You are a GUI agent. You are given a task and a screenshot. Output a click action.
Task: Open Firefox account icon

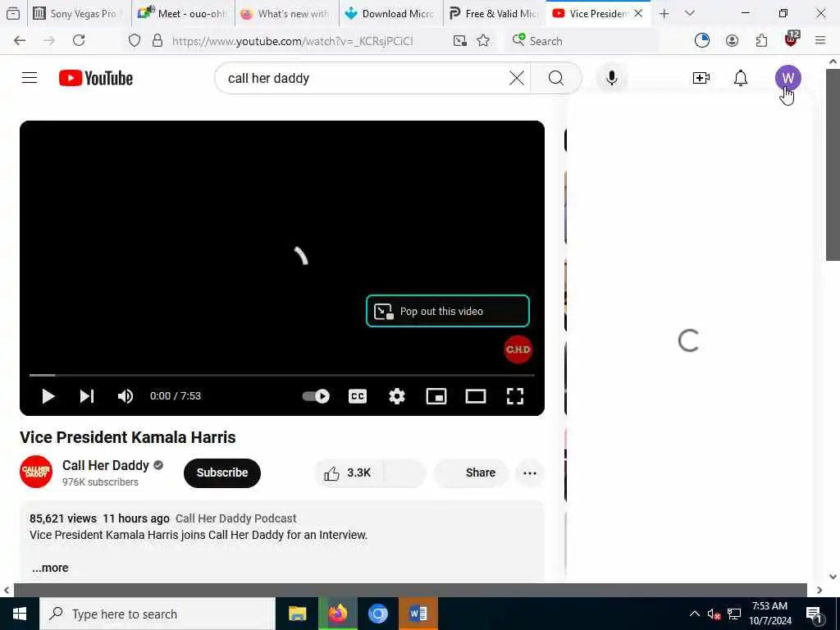click(x=732, y=40)
